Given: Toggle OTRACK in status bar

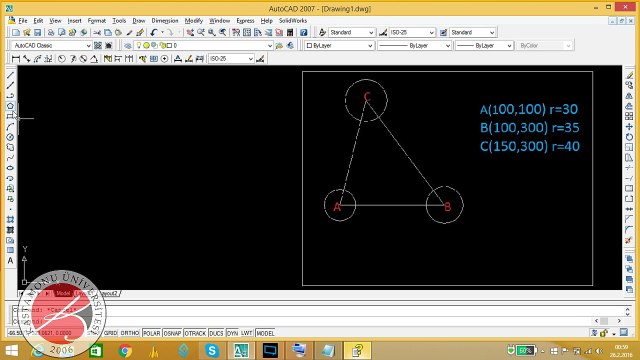Looking at the screenshot, I should coord(195,333).
